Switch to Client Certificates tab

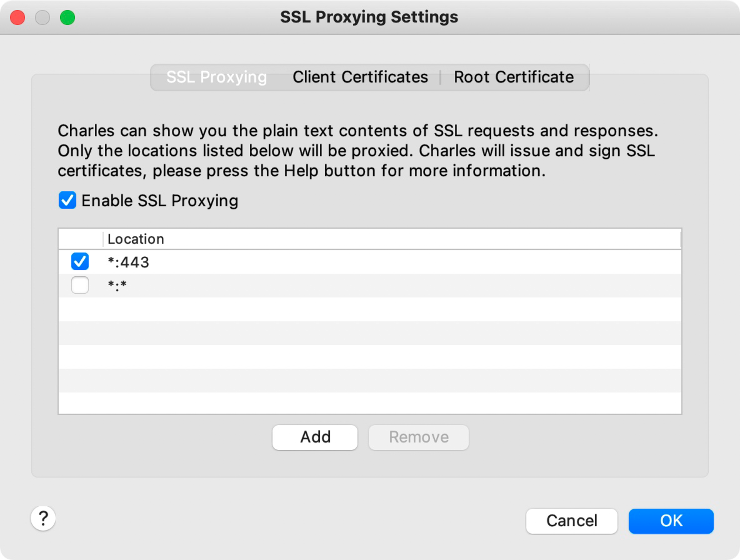click(360, 77)
